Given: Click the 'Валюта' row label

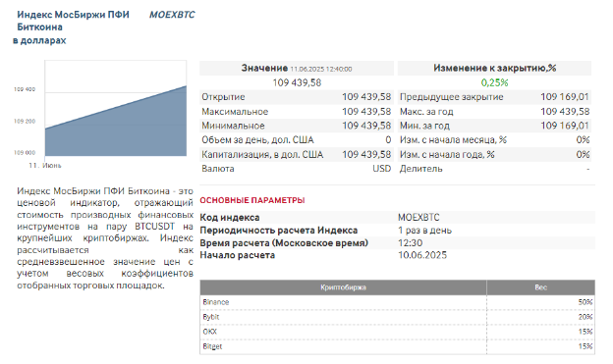Looking at the screenshot, I should pyautogui.click(x=218, y=169).
